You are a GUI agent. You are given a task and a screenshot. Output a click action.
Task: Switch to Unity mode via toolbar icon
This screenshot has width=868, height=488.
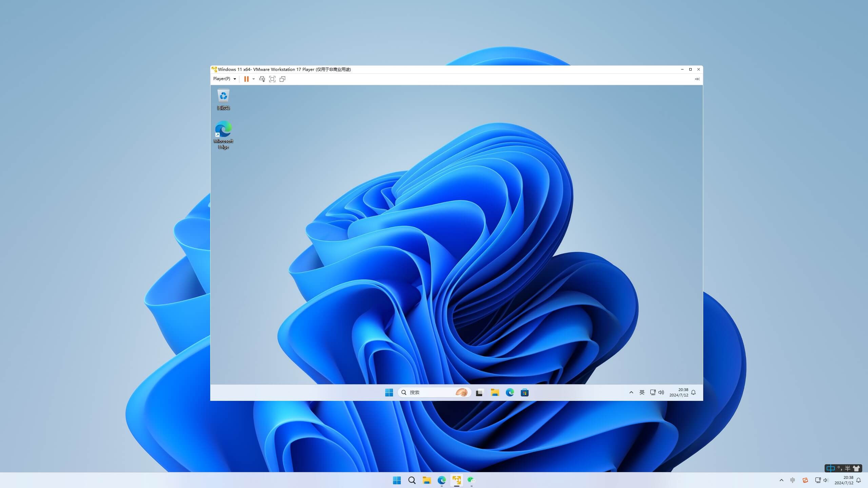coord(282,79)
